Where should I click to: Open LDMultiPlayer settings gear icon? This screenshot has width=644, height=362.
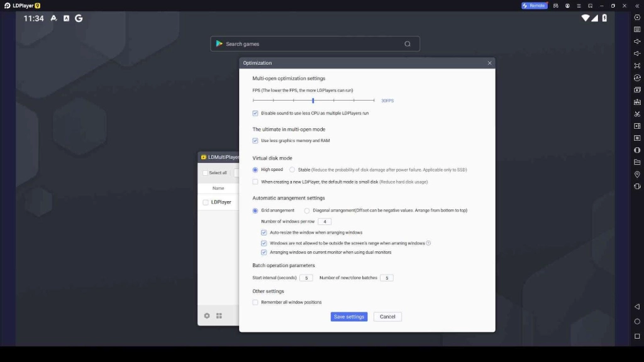206,315
